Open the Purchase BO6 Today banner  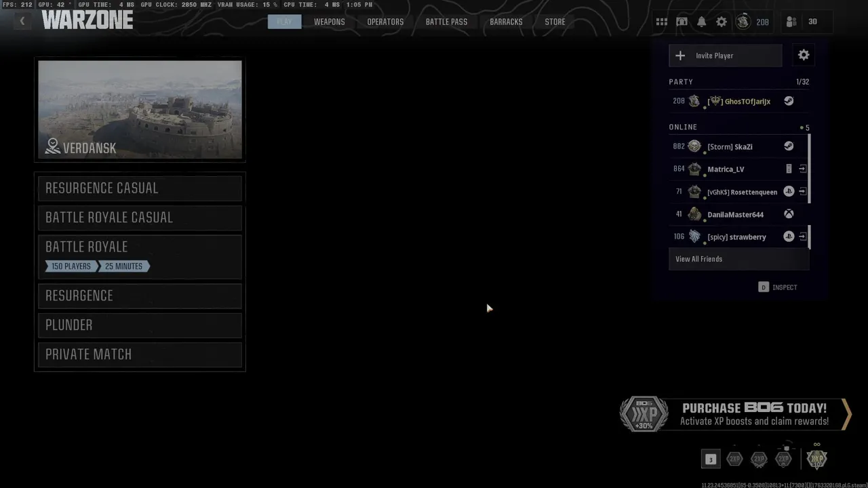coord(735,414)
